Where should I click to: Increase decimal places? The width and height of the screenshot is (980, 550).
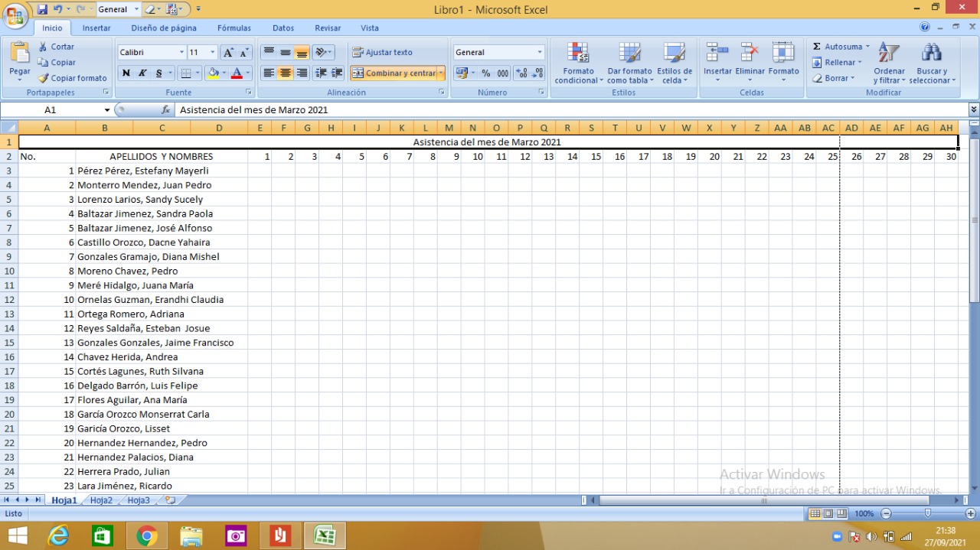click(521, 73)
